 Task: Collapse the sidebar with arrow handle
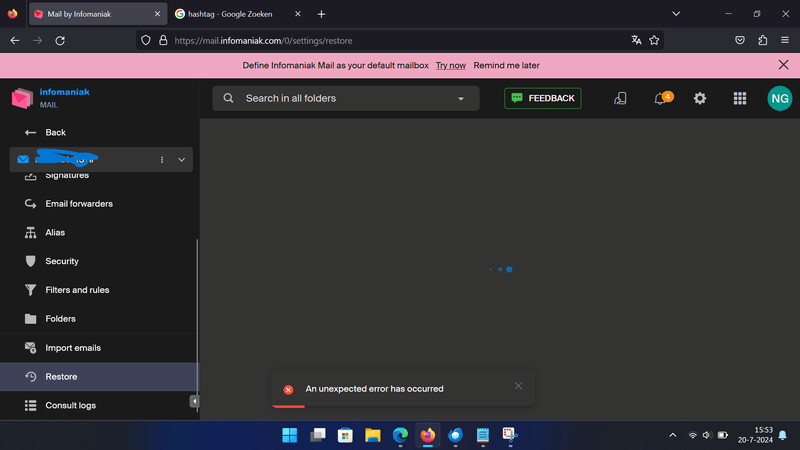point(194,402)
